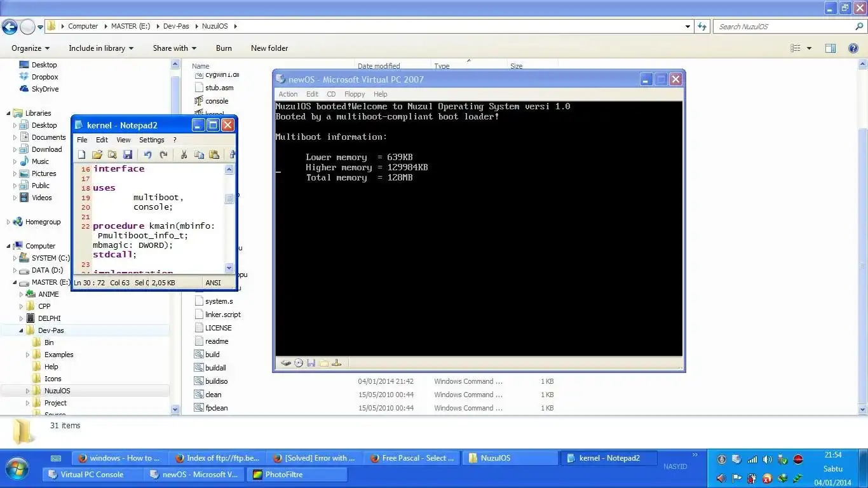Click the ANSI encoding in Notepad2 status bar
Image resolution: width=868 pixels, height=488 pixels.
213,283
